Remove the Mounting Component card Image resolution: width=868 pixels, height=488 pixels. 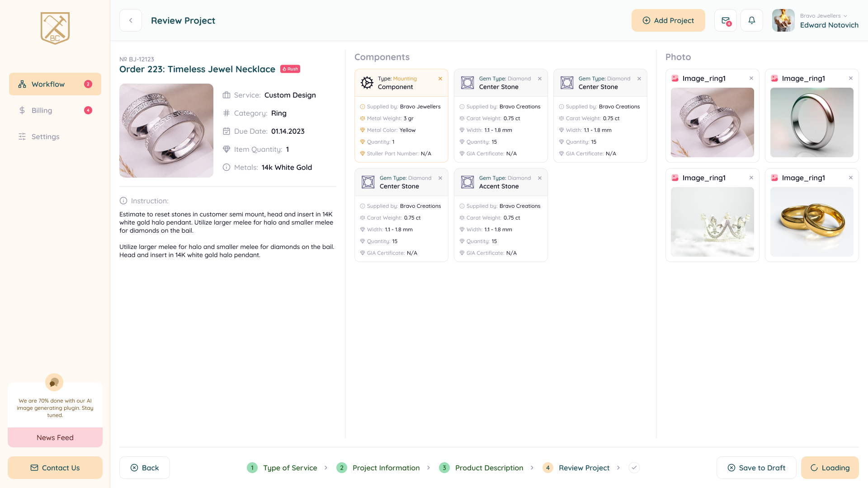[440, 79]
